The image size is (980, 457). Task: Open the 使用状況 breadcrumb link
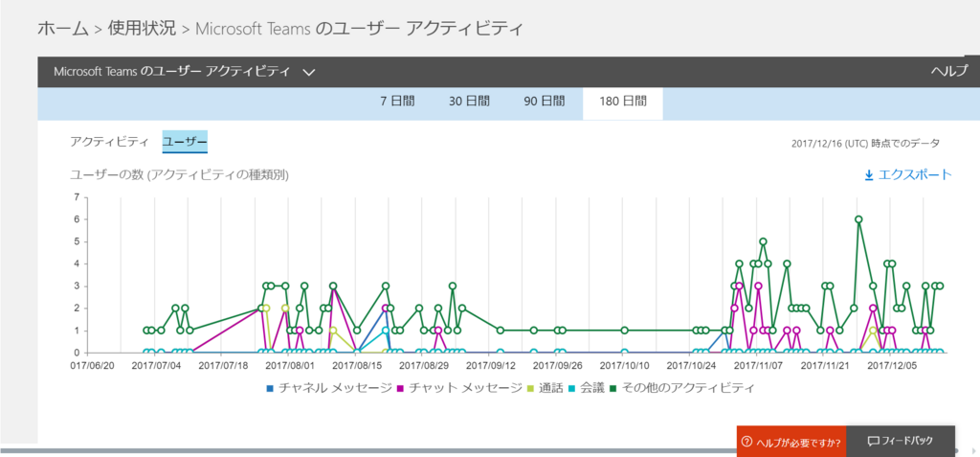click(x=142, y=29)
